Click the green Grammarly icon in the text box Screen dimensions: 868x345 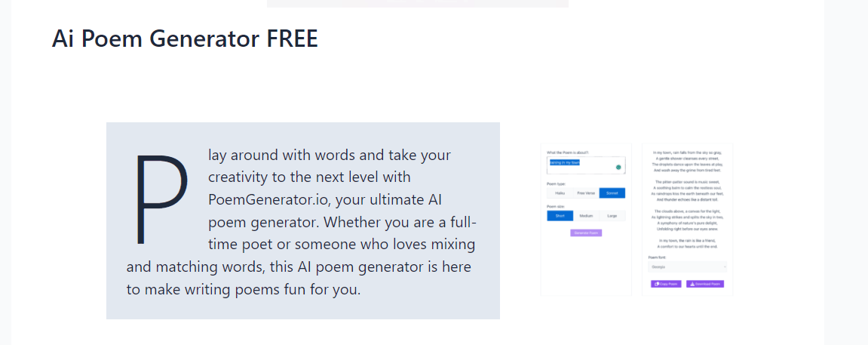[618, 168]
